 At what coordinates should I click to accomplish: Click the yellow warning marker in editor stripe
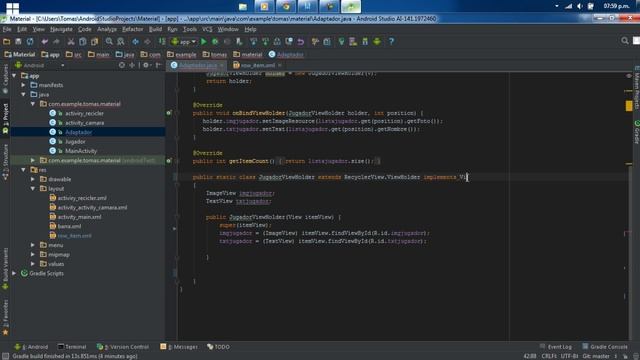pyautogui.click(x=629, y=106)
